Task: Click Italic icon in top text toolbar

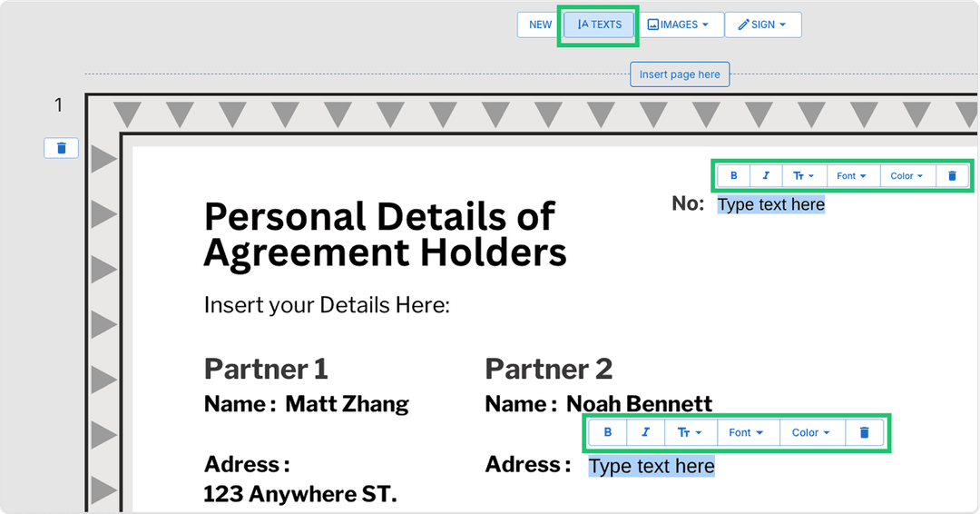Action: [x=766, y=176]
